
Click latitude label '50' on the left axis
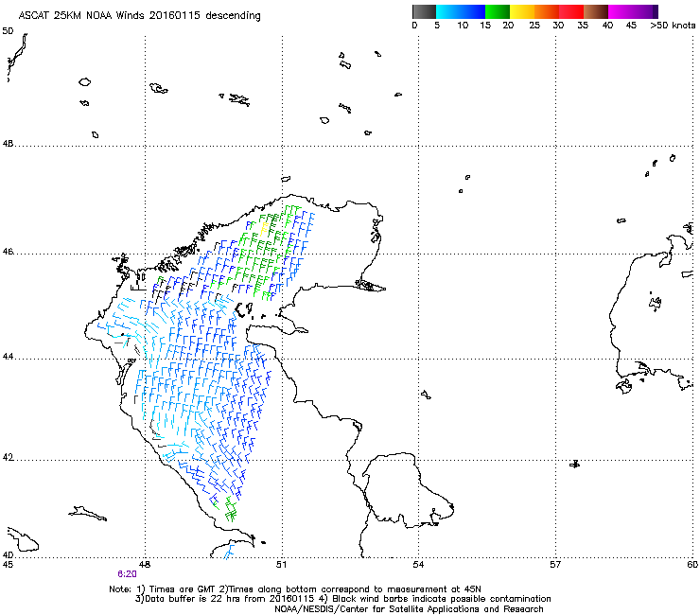pyautogui.click(x=8, y=31)
